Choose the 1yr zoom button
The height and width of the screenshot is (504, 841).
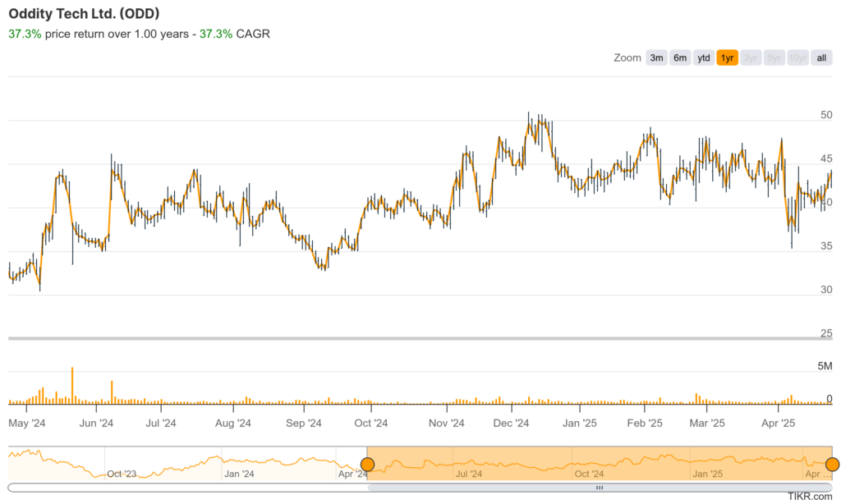[x=728, y=58]
